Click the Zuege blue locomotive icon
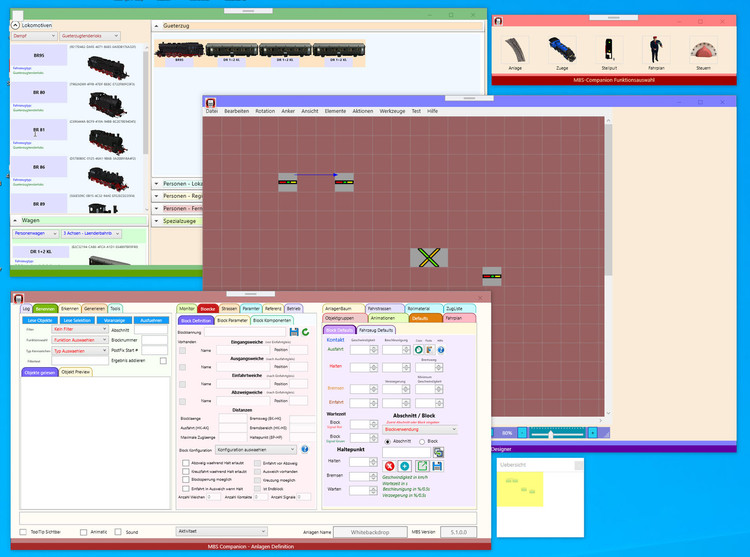The width and height of the screenshot is (750, 557). pos(560,48)
